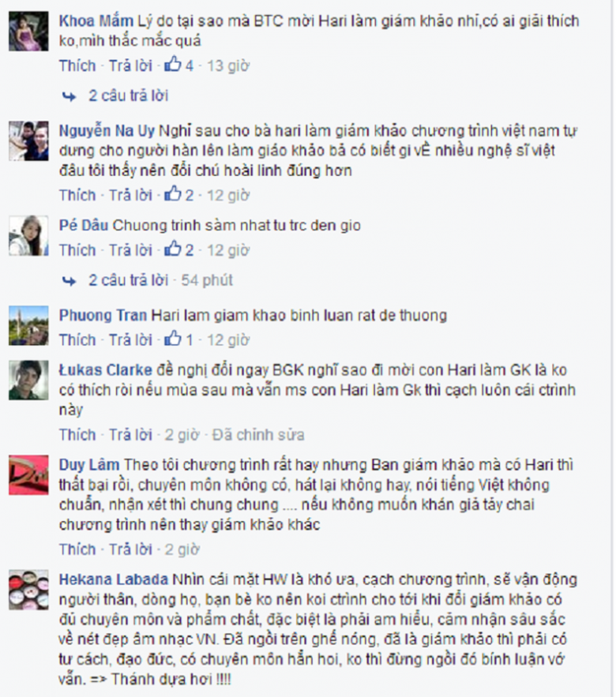
Task: Click thumbs-up icon on Pé Dâu comment
Action: 173,249
